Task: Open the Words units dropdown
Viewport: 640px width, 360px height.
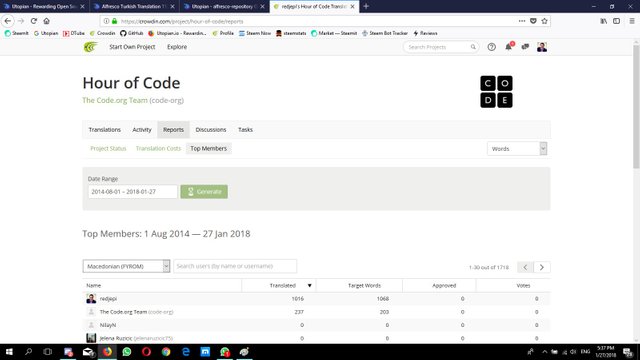Action: tap(517, 149)
